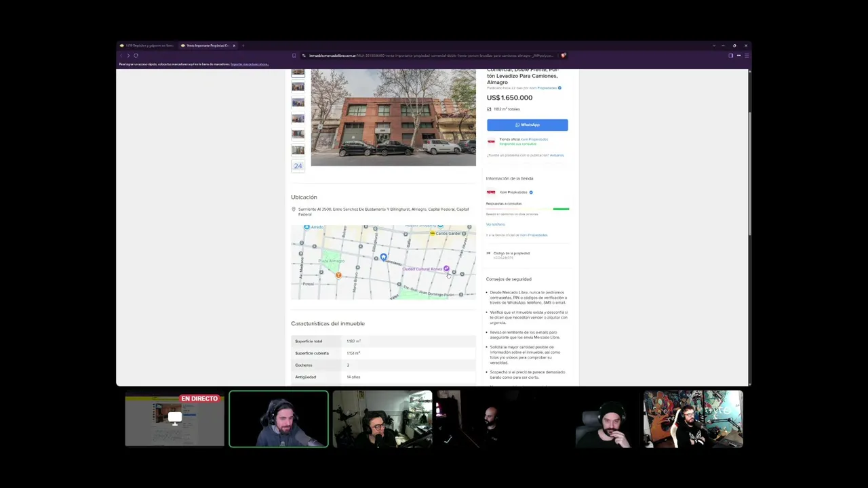Open a new browser tab
The width and height of the screenshot is (868, 488).
[243, 45]
